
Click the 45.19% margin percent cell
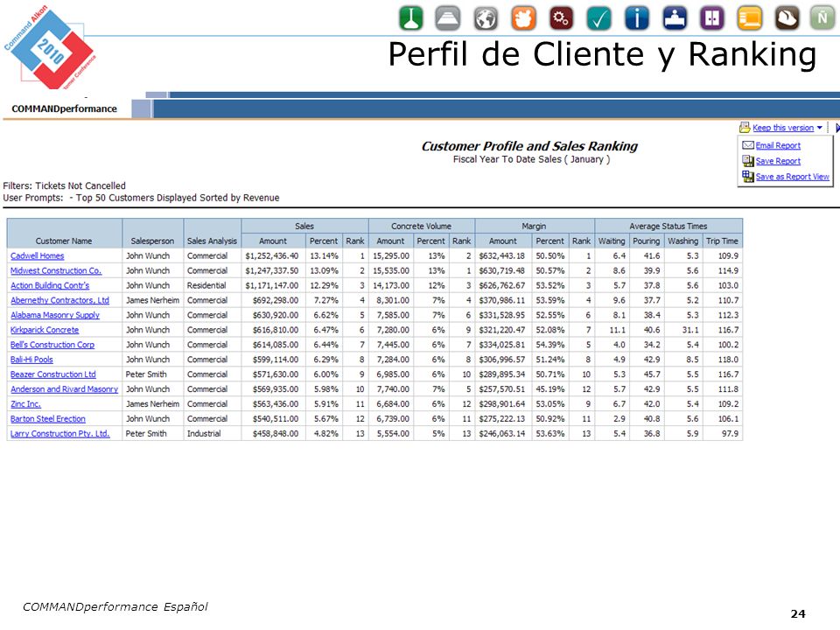[550, 388]
